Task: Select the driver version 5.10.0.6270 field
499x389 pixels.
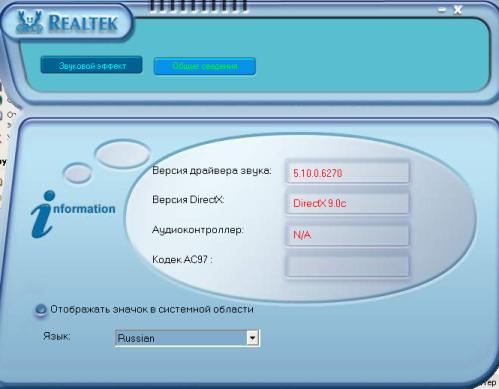Action: tap(347, 173)
